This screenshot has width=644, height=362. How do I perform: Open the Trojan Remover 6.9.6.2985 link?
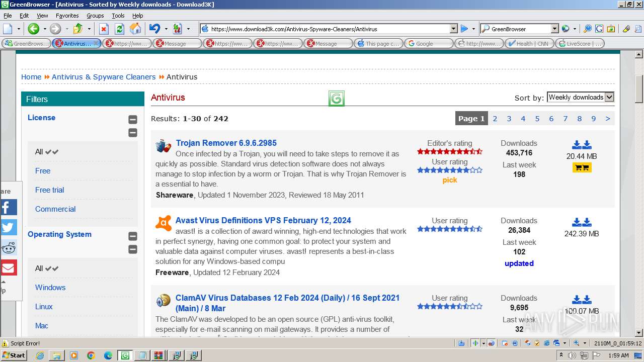(226, 143)
